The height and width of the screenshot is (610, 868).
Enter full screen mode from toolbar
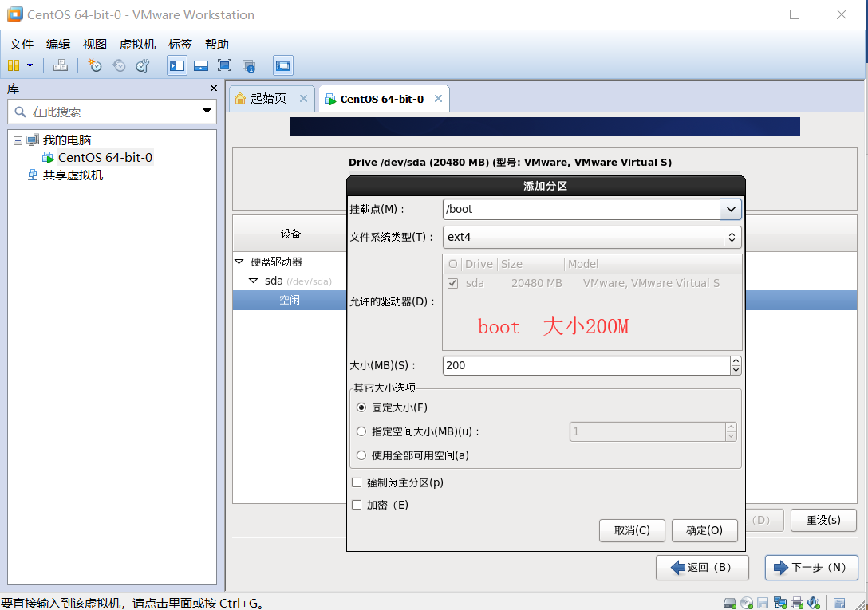pos(225,66)
